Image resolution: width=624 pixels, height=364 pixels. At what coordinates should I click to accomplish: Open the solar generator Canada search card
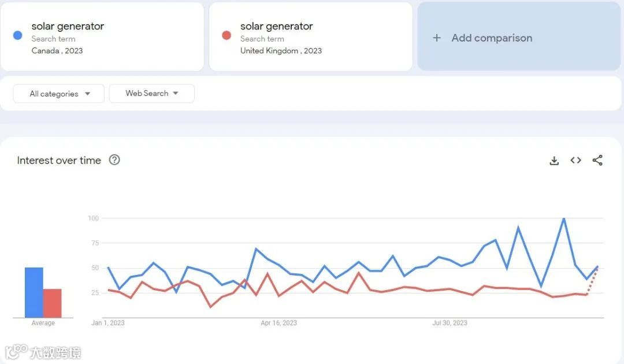102,36
